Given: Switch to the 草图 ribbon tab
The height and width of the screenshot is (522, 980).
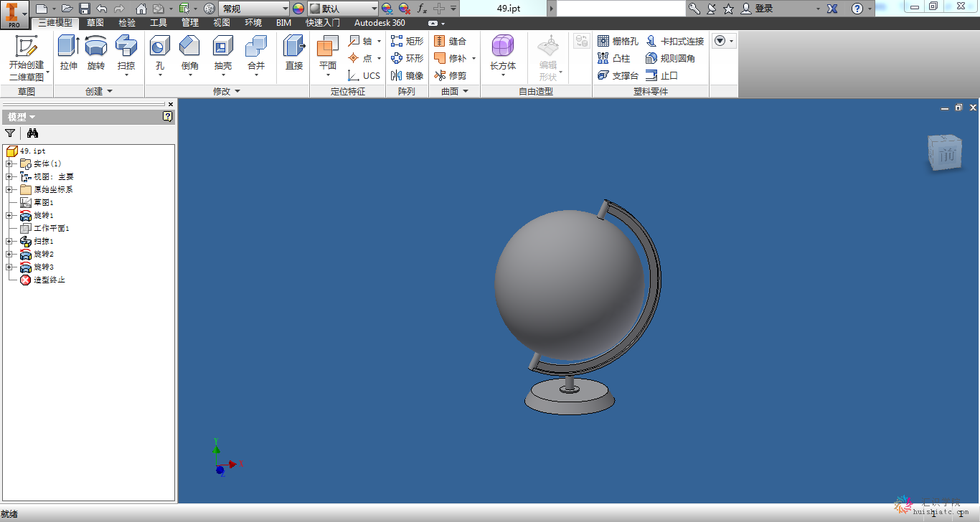Looking at the screenshot, I should point(95,23).
